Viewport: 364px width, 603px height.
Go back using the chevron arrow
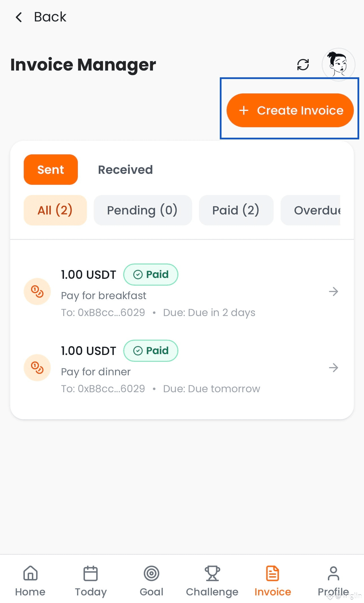(x=19, y=17)
